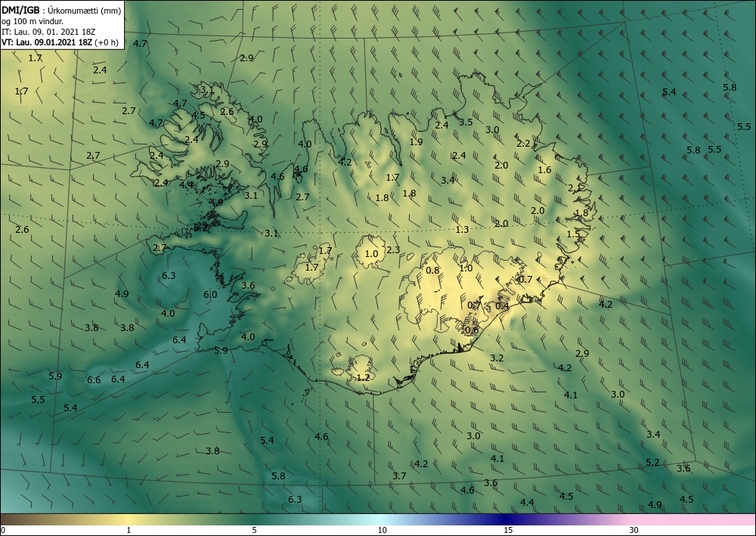The height and width of the screenshot is (536, 756).
Task: Click the '2.1' value on the east coast
Action: [575, 188]
